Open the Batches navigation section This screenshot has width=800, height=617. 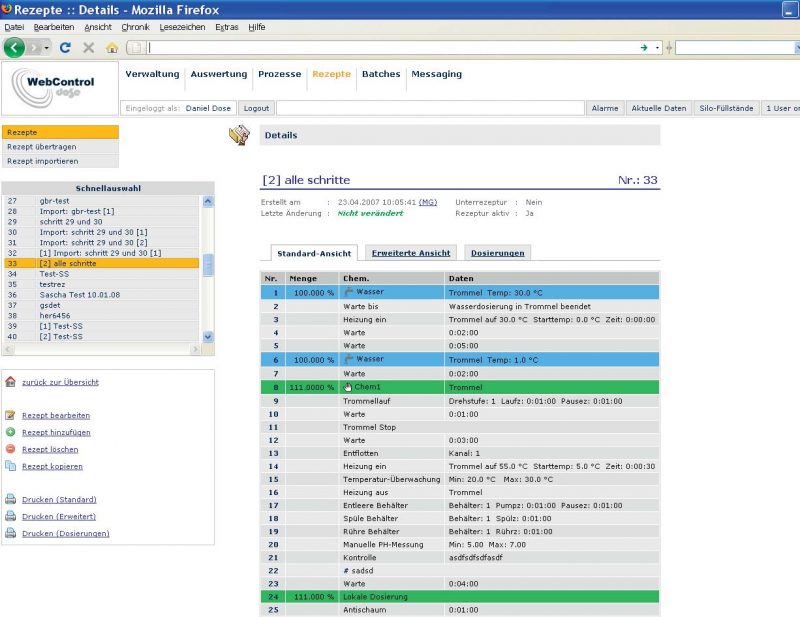(x=381, y=74)
